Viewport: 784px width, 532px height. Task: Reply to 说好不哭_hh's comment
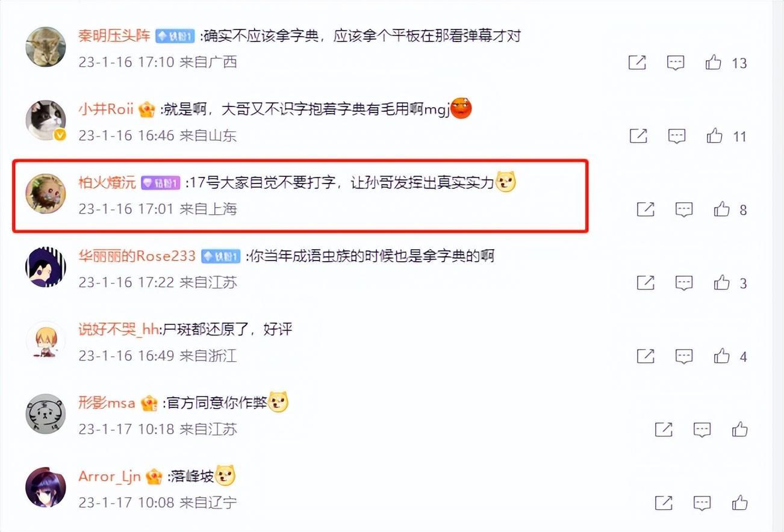tap(684, 356)
